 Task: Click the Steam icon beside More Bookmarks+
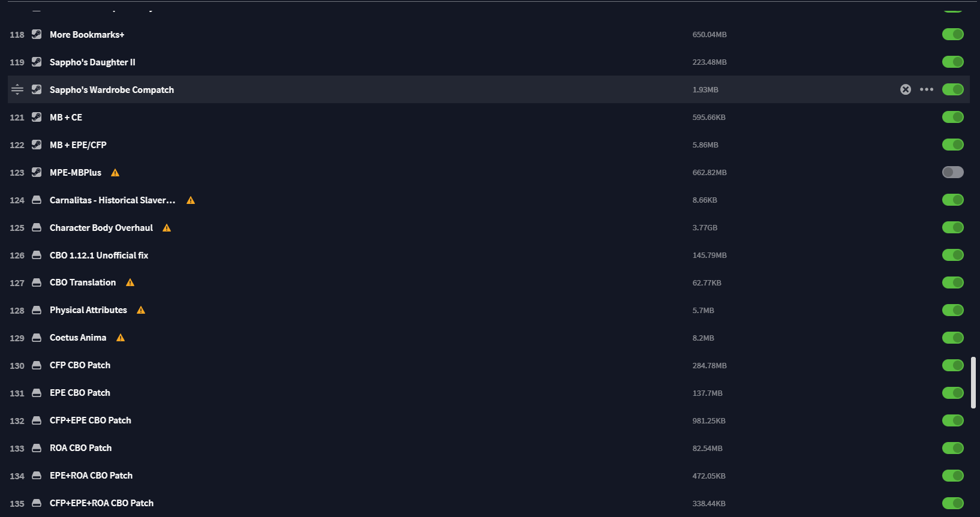37,34
